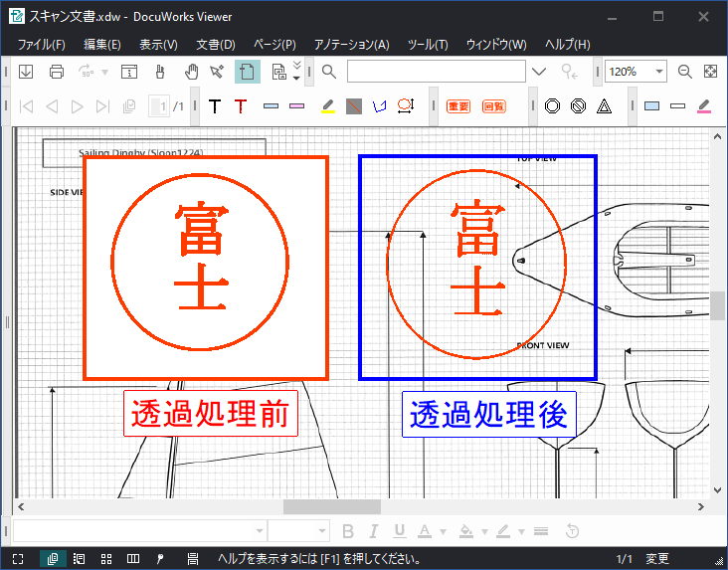This screenshot has height=570, width=728.
Task: Select pink sticky note tool
Action: pyautogui.click(x=296, y=106)
